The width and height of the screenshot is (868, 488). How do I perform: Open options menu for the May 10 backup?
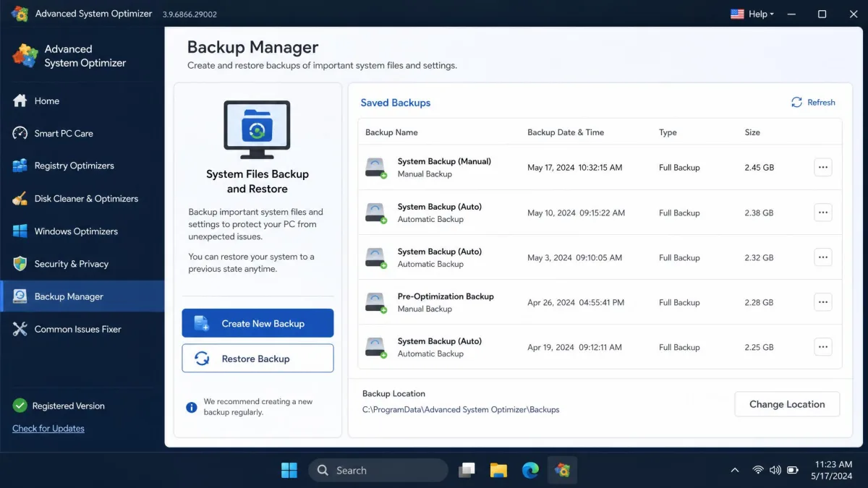(x=822, y=213)
